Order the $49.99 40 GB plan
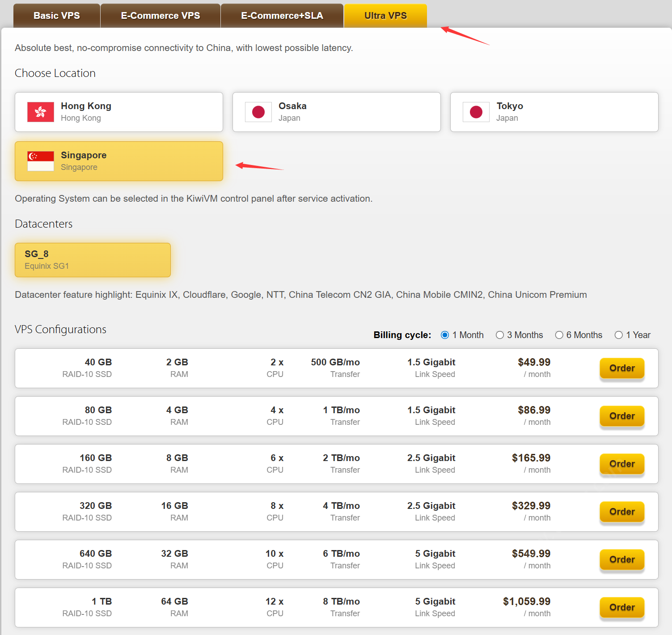 click(622, 368)
